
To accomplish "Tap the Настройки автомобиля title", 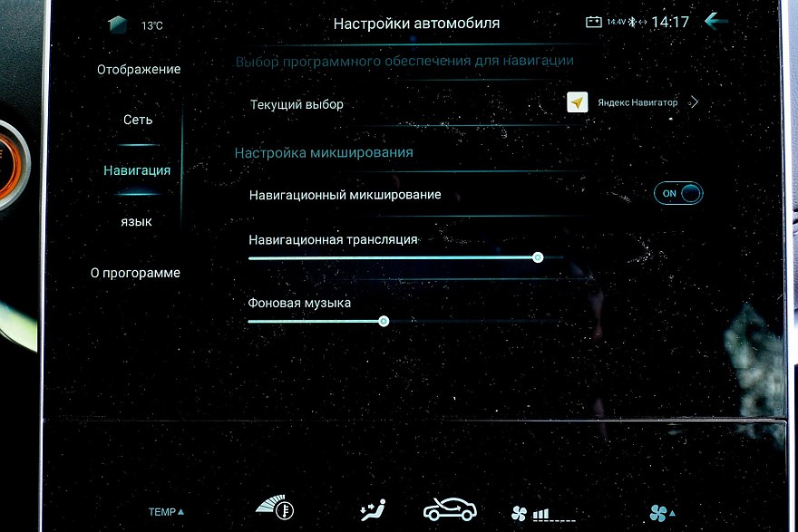I will coord(416,24).
